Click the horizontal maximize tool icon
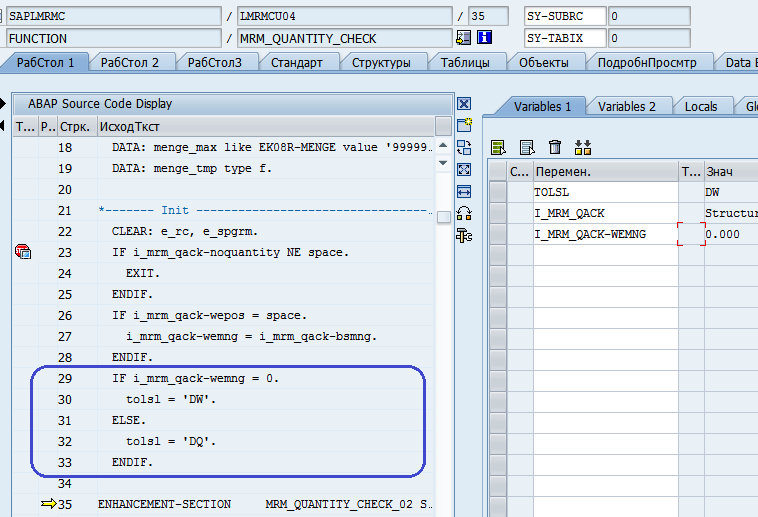 coord(464,191)
